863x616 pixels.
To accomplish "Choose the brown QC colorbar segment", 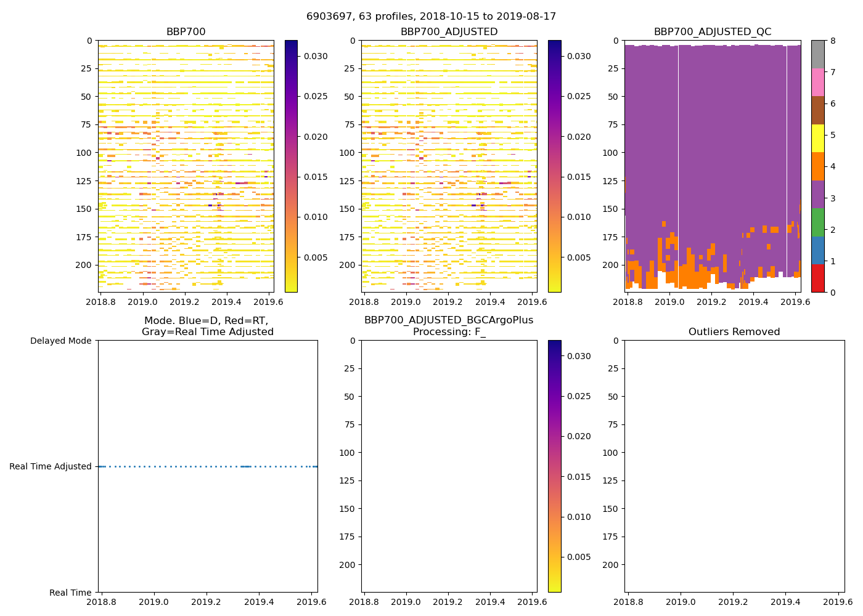I will 817,110.
